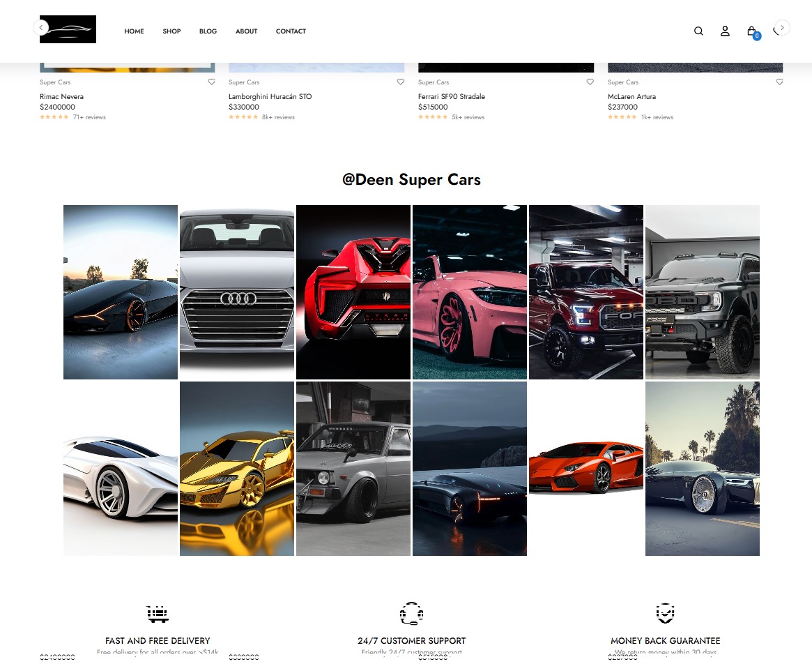Open the shopping bag cart icon
The width and height of the screenshot is (812, 664).
click(753, 32)
